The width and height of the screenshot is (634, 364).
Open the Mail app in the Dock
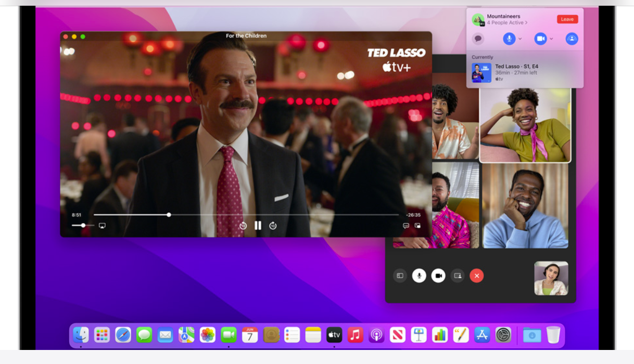pyautogui.click(x=165, y=335)
